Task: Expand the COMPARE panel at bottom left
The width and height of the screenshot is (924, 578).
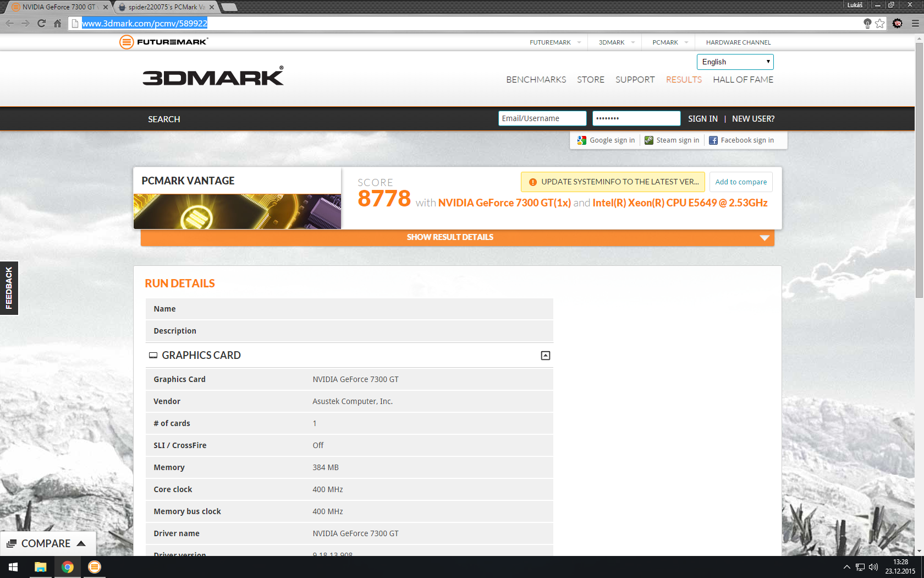Action: [x=48, y=543]
